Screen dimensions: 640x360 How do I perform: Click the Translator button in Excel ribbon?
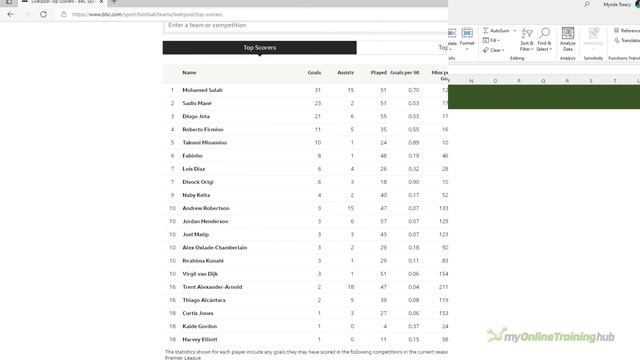(x=627, y=40)
